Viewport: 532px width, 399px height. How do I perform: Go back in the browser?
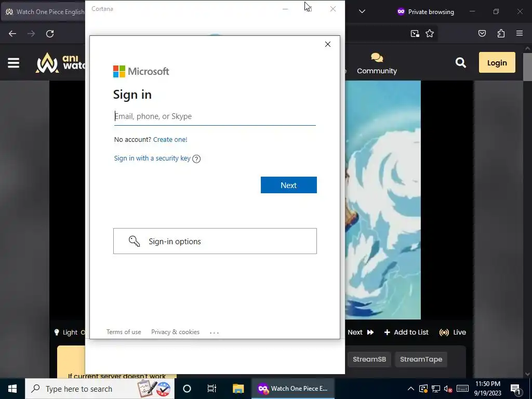12,34
